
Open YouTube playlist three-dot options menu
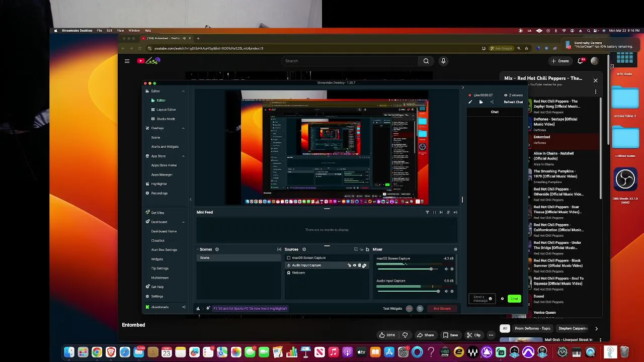click(x=596, y=92)
